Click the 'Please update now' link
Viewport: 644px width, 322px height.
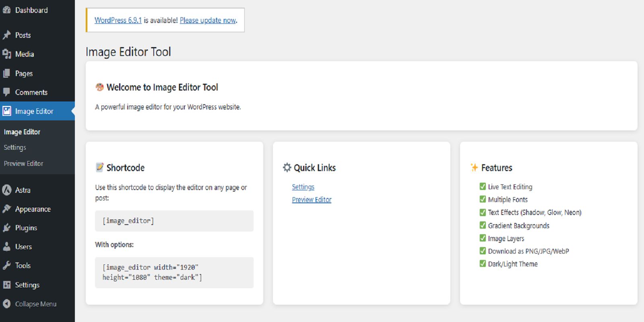[208, 20]
